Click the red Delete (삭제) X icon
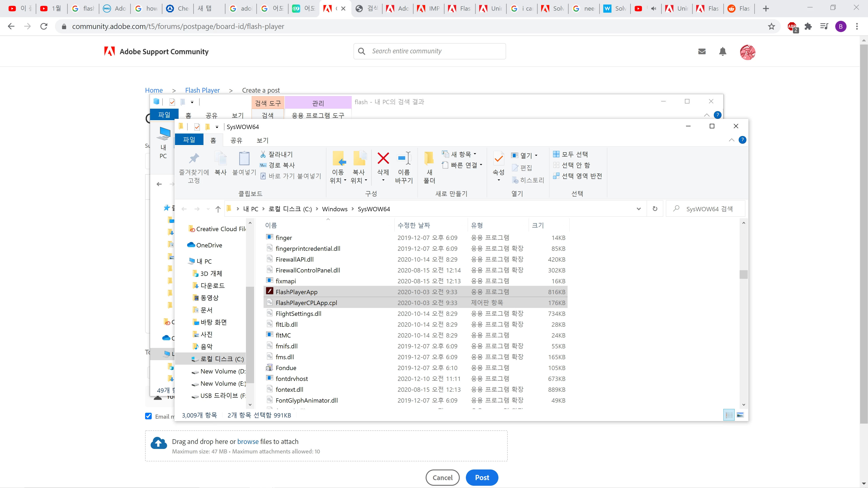Viewport: 868px width, 488px height. click(x=383, y=158)
